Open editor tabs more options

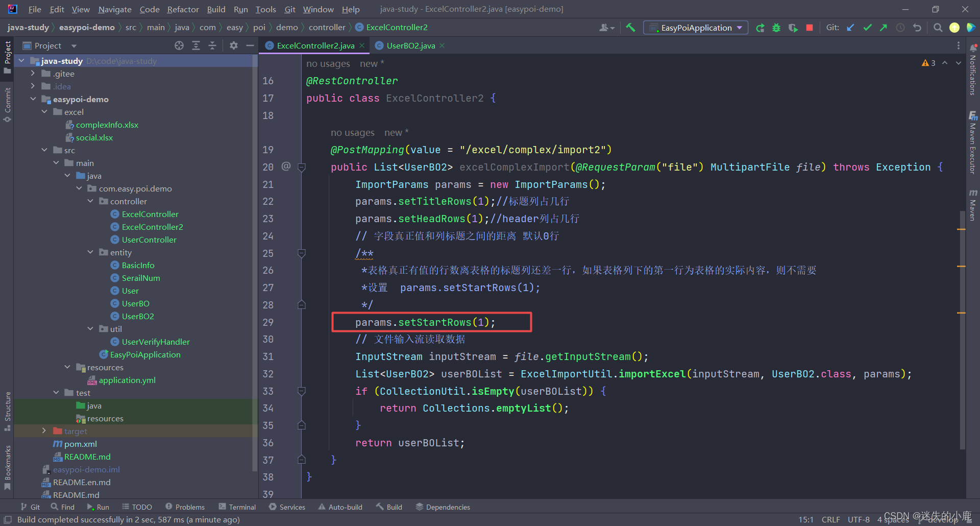point(958,45)
